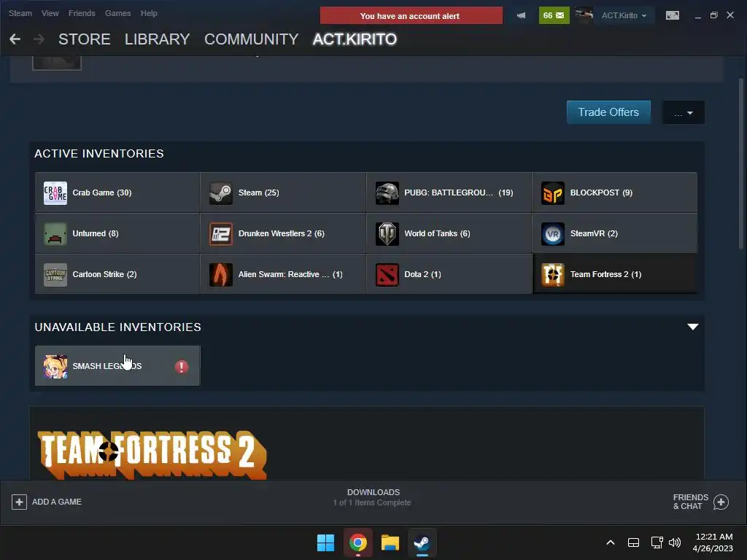The width and height of the screenshot is (747, 560).
Task: Launch Chrome from the taskbar
Action: [x=357, y=542]
